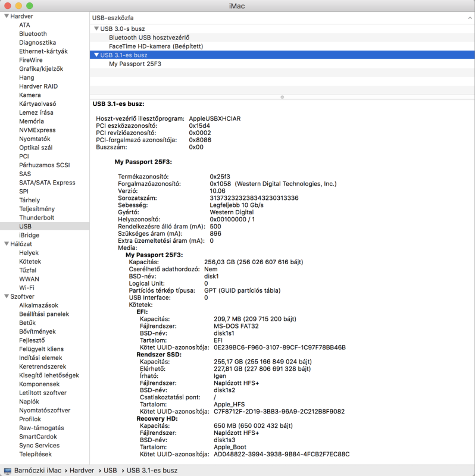Screen dimensions: 475x476
Task: Open SATA/SATA Express in the sidebar
Action: pyautogui.click(x=47, y=183)
